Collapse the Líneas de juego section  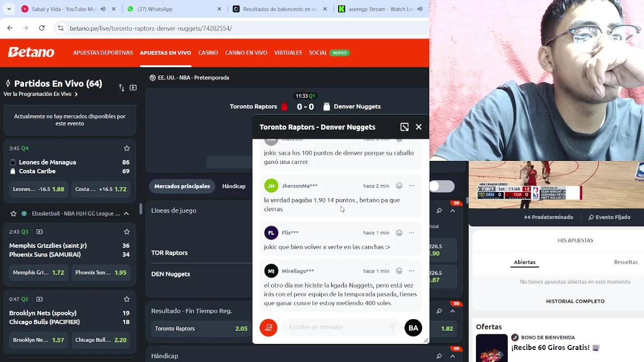452,211
